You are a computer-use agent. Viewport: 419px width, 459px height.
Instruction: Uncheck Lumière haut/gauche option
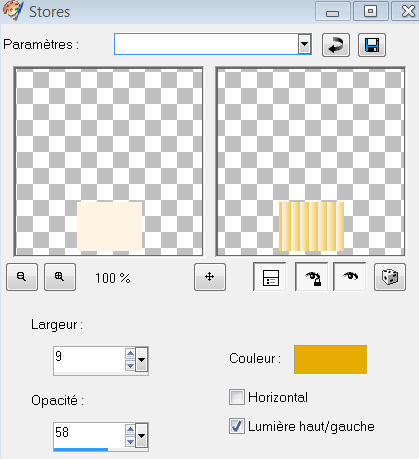tap(237, 426)
